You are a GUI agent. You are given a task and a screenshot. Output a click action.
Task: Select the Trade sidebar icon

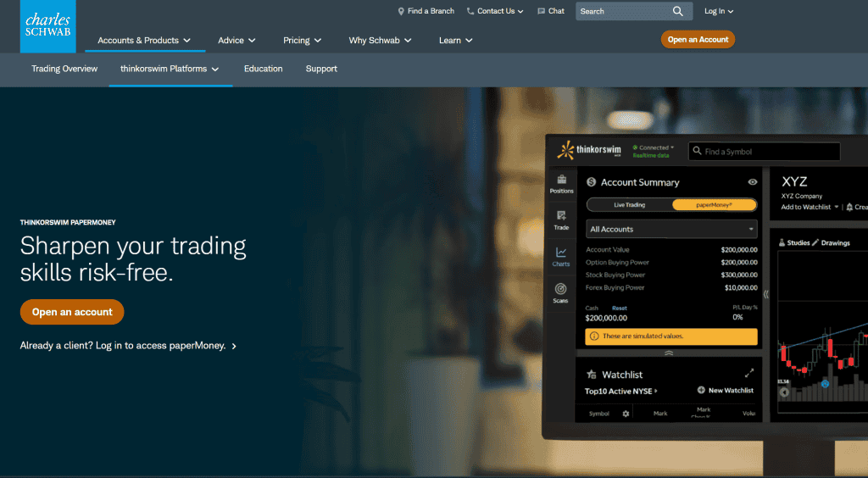click(x=561, y=220)
